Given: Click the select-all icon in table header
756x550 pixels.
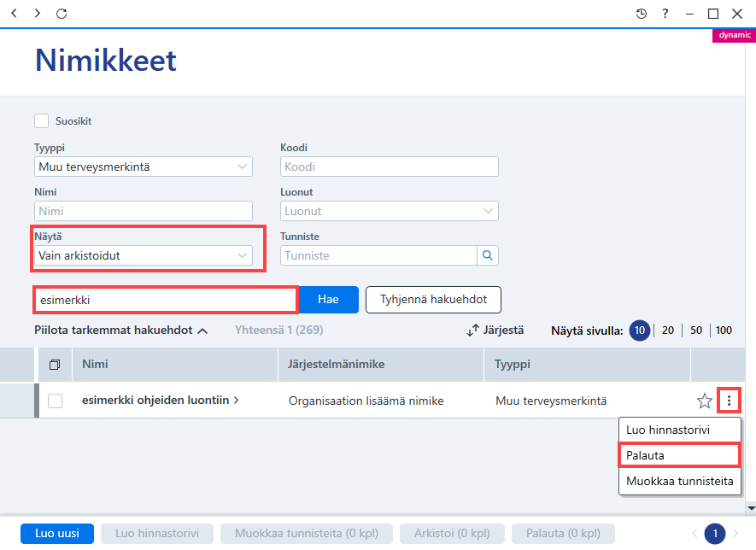Looking at the screenshot, I should pyautogui.click(x=55, y=365).
